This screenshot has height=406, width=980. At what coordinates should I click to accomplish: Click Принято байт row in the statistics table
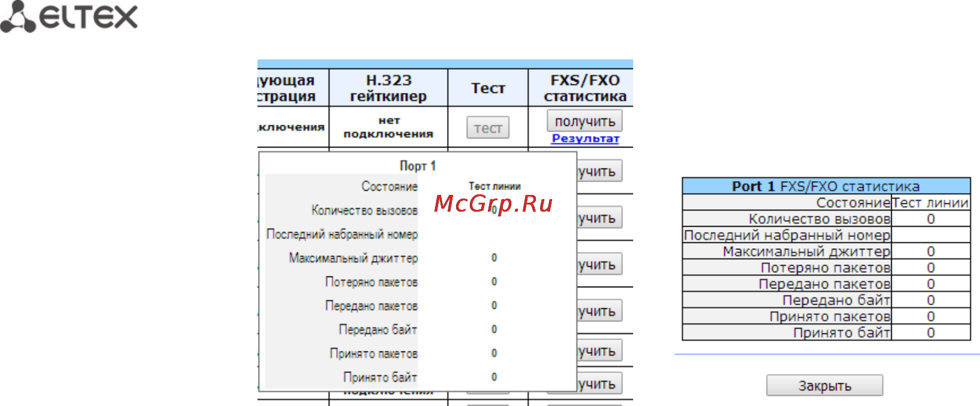click(826, 332)
